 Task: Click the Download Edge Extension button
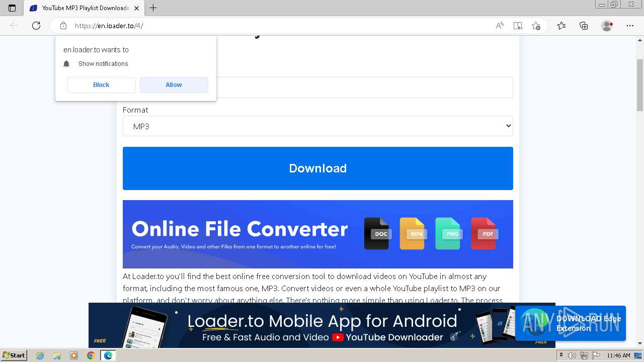pos(571,323)
